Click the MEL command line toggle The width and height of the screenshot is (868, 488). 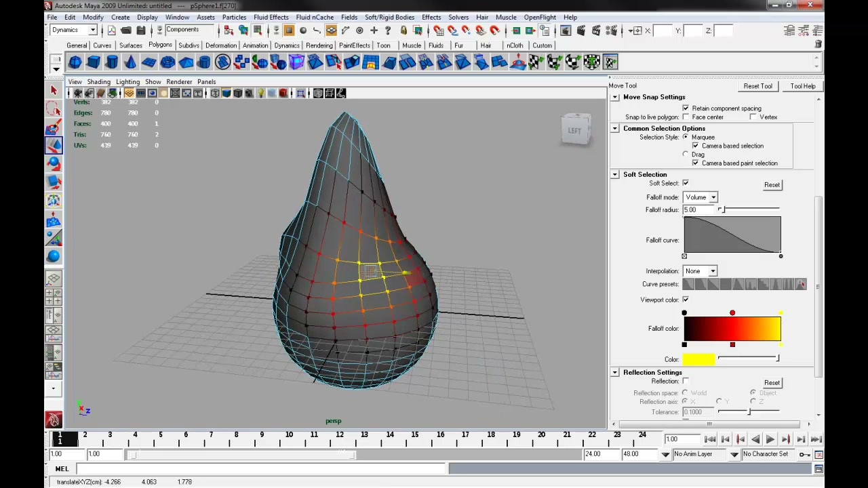click(62, 468)
